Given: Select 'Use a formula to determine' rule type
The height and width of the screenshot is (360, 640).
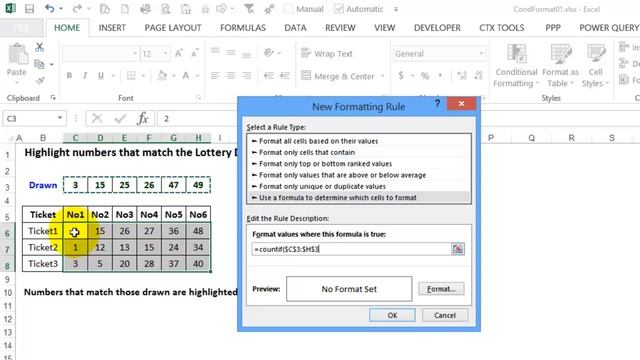Looking at the screenshot, I should click(359, 198).
